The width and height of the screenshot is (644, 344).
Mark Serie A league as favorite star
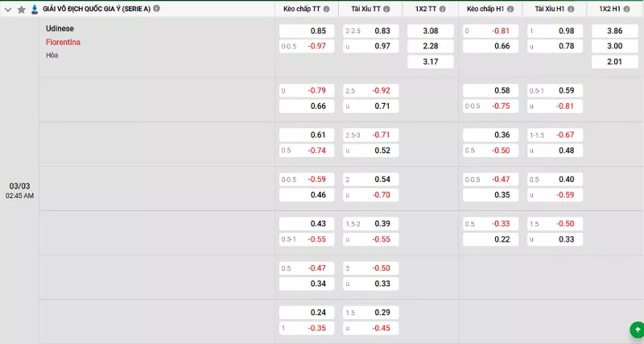pos(22,9)
